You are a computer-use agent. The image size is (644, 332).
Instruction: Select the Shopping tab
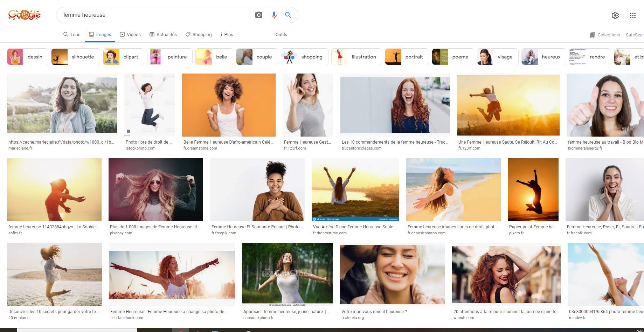199,35
